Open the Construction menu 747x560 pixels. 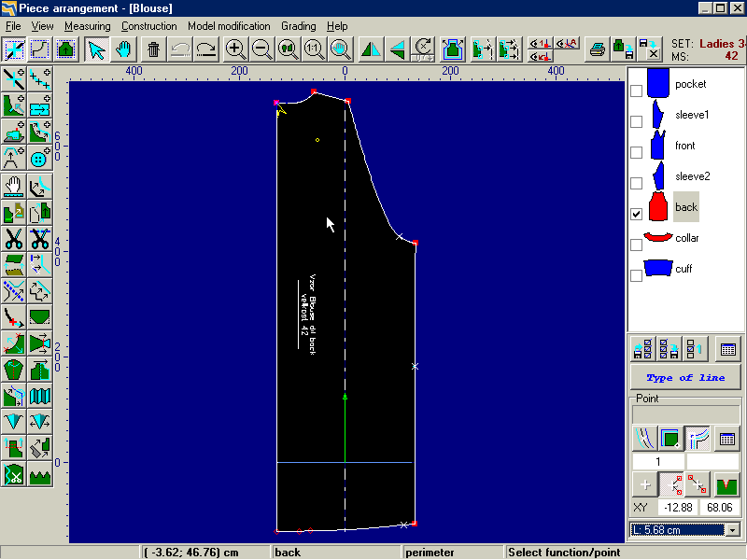(x=148, y=26)
